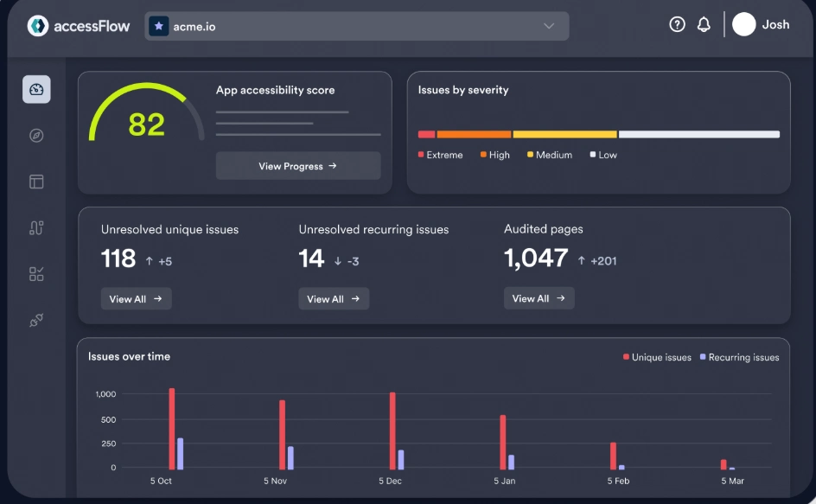
Task: Click the orange High severity bar segment
Action: click(x=474, y=134)
